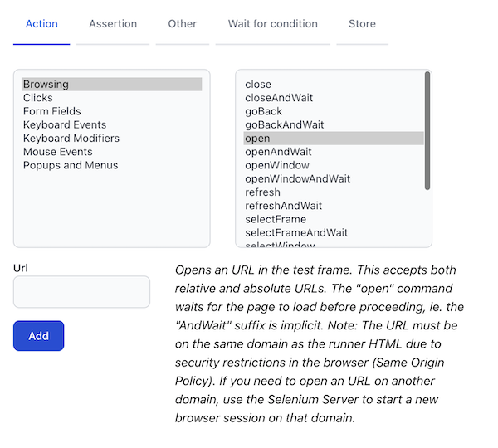Choose closeAndWait command

(x=334, y=98)
